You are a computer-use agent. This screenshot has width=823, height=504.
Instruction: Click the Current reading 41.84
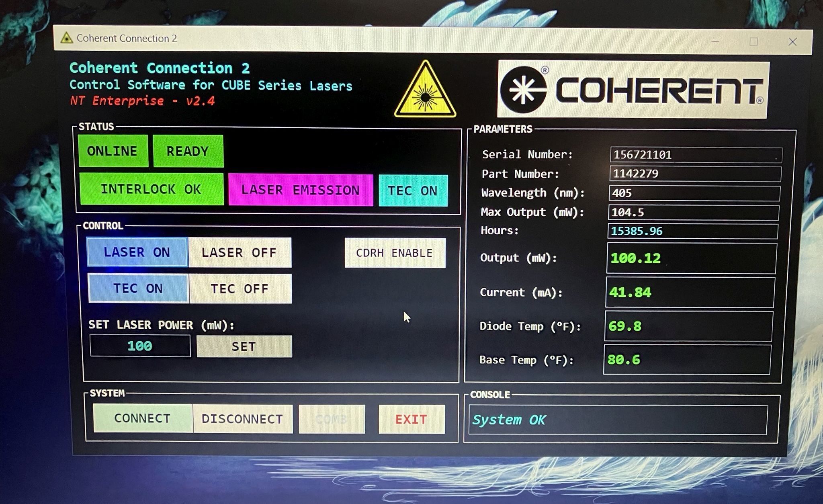(x=690, y=292)
